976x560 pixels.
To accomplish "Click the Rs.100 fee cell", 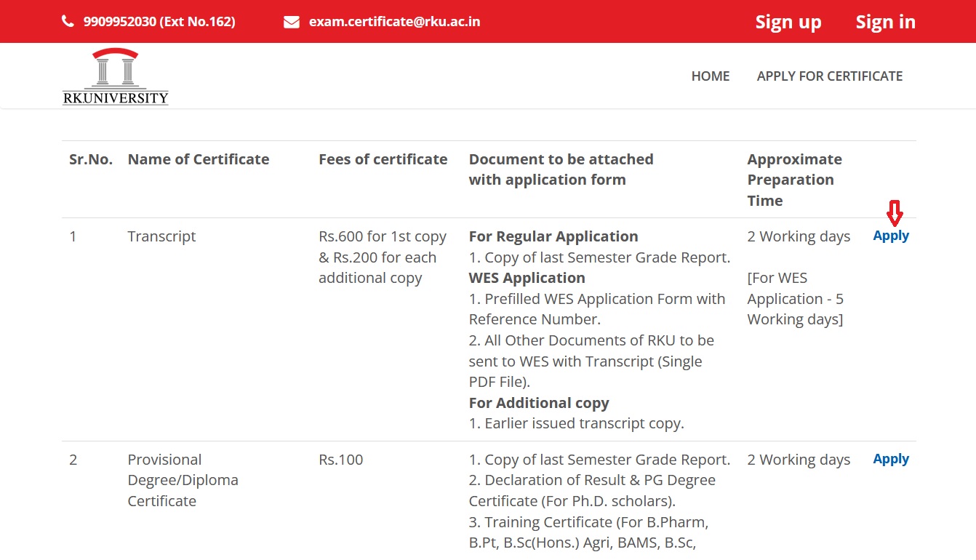I will tap(340, 460).
